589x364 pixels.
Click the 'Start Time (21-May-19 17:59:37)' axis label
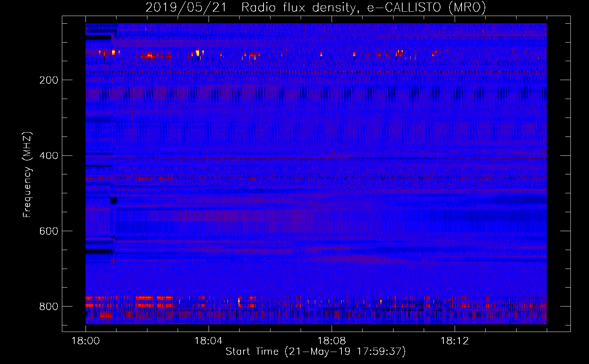[x=316, y=352]
